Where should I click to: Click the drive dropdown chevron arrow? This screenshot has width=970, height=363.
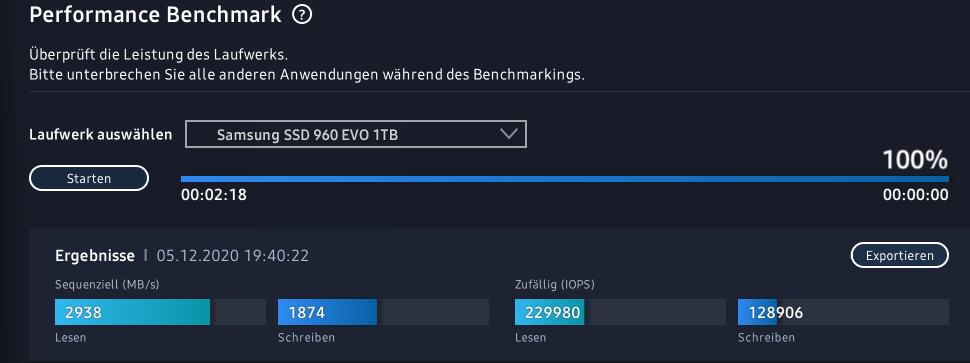(x=509, y=134)
